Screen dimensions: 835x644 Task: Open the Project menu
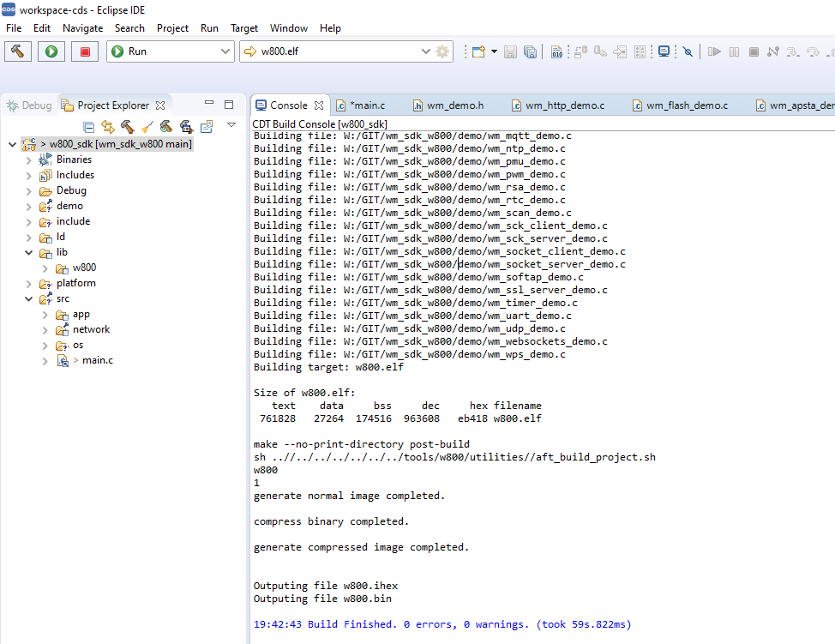(x=172, y=27)
